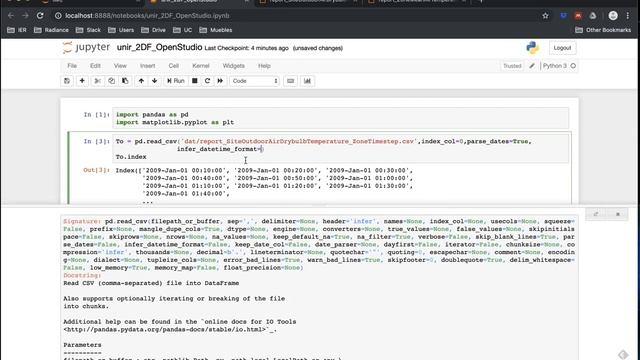This screenshot has height=360, width=640.
Task: Open Chrome's three-dot menu
Action: click(x=628, y=16)
